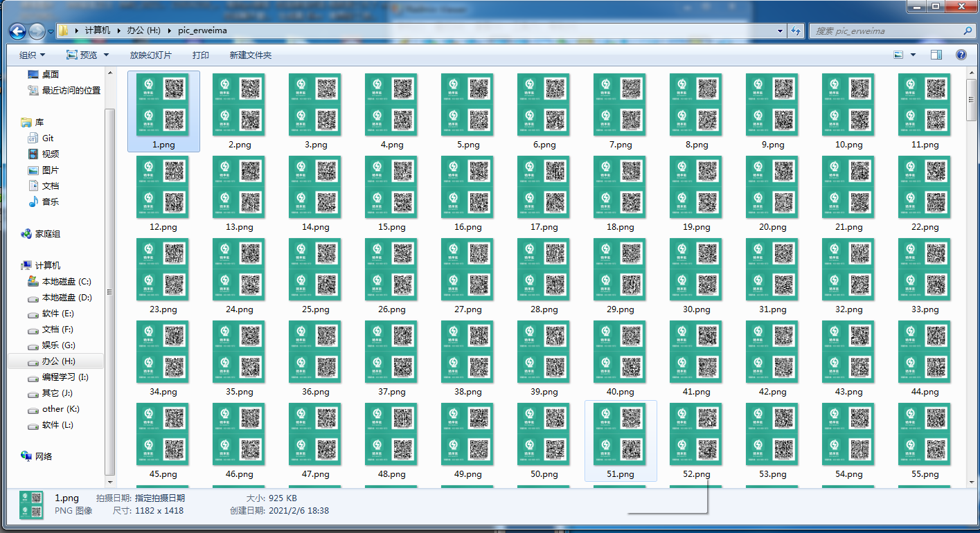The width and height of the screenshot is (980, 533).
Task: Open the 音乐 library
Action: point(44,201)
